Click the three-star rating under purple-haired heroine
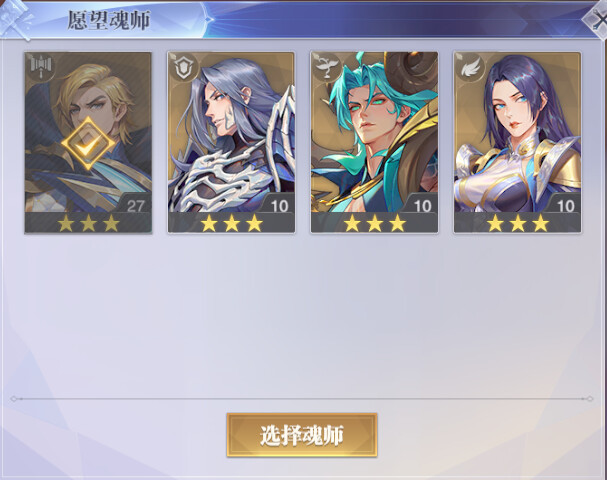Viewport: 607px width, 480px height. [518, 223]
